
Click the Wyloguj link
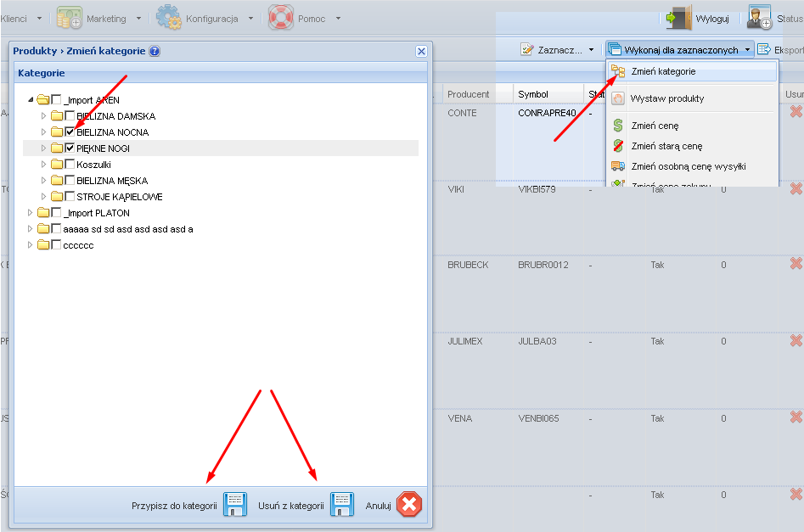pos(712,19)
